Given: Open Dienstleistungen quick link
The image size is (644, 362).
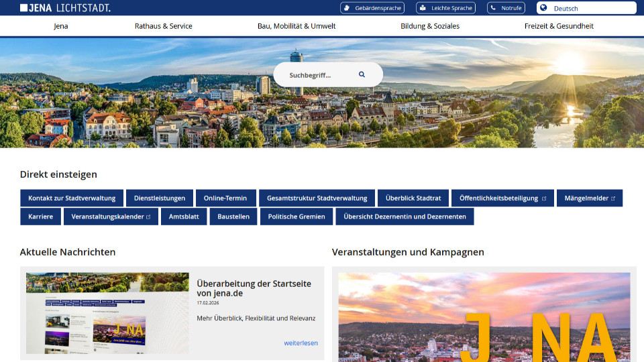Looking at the screenshot, I should [x=160, y=198].
